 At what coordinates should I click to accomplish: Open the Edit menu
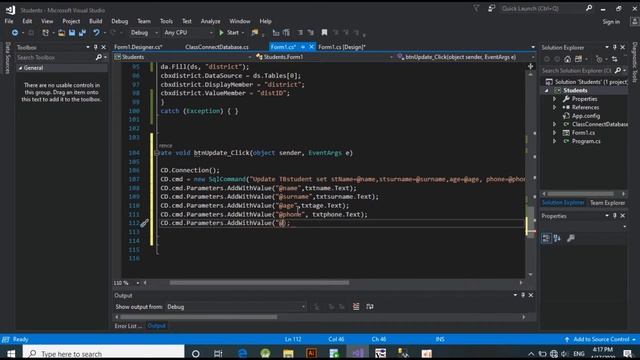click(x=27, y=21)
